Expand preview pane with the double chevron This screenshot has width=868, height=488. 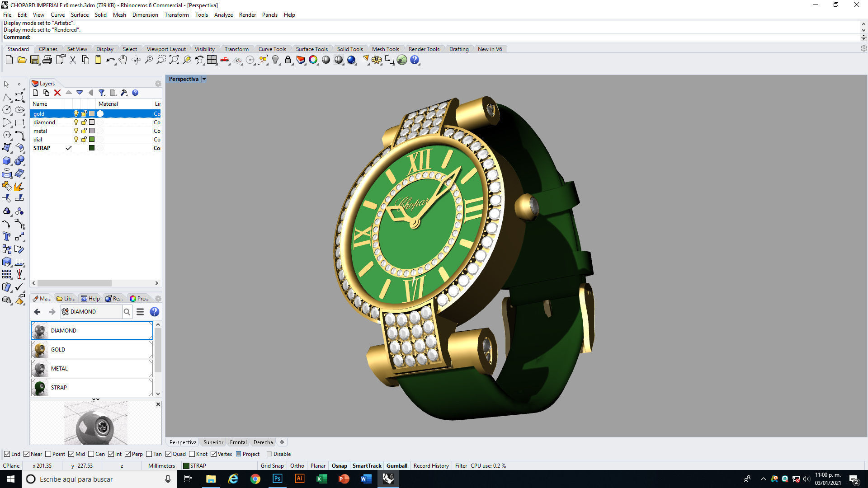coord(96,399)
